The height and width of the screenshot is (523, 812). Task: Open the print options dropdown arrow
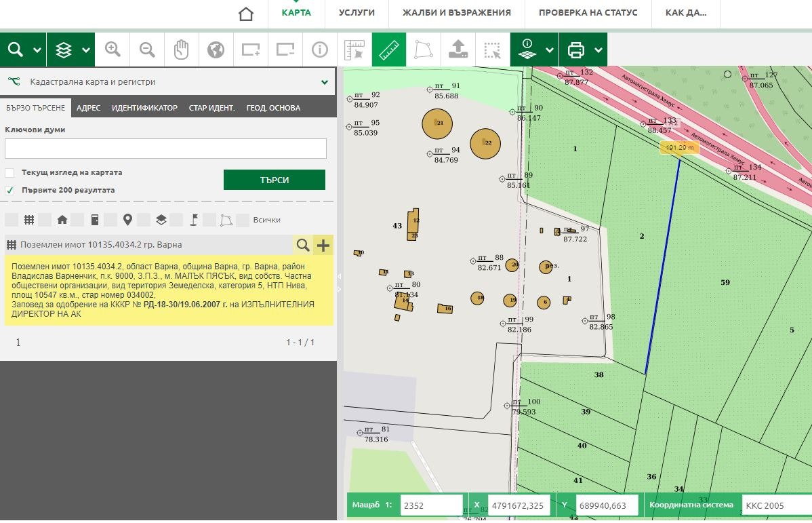[x=598, y=50]
